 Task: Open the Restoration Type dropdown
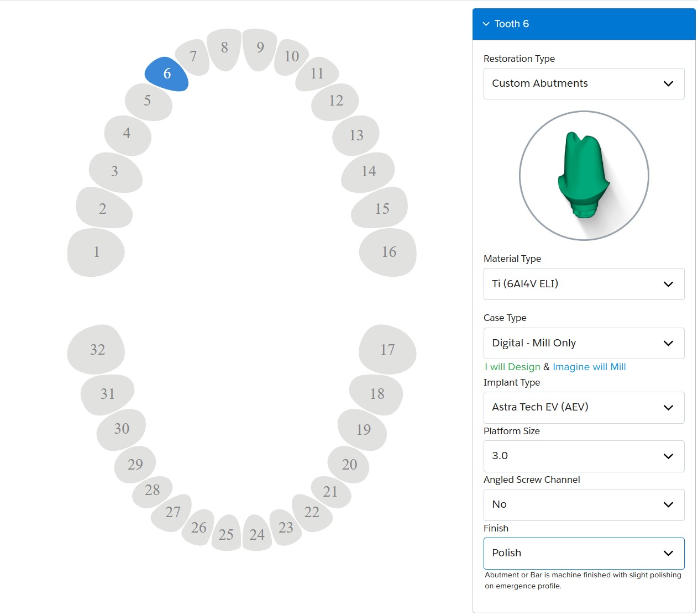click(x=584, y=83)
